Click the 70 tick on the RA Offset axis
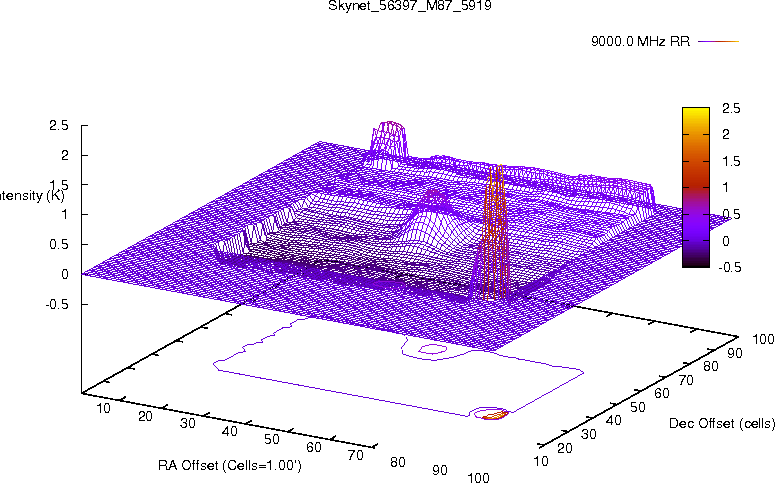 pos(356,455)
